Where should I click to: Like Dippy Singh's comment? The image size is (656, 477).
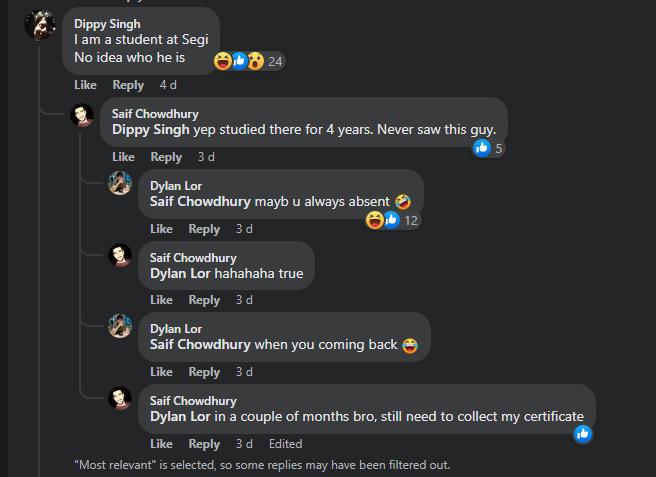pos(85,85)
